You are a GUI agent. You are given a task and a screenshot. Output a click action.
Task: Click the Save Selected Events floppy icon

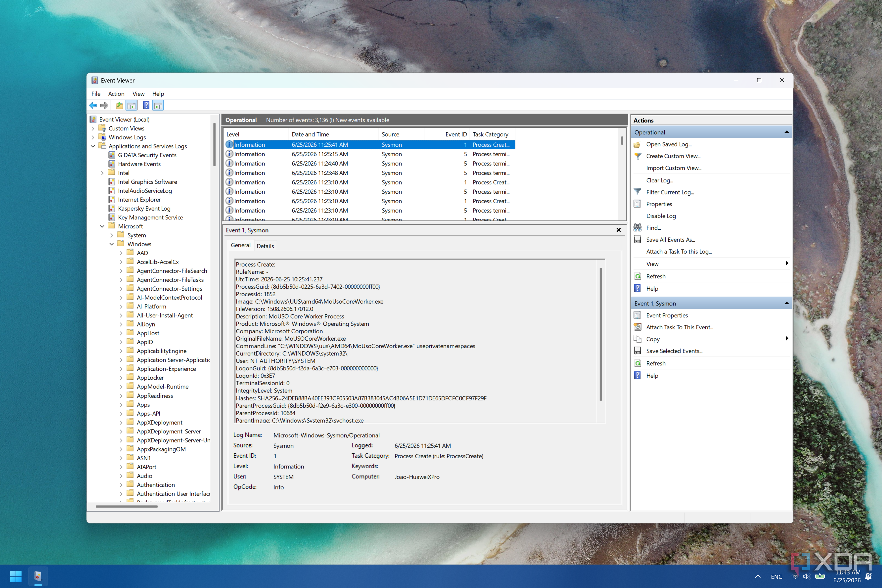[x=637, y=351]
